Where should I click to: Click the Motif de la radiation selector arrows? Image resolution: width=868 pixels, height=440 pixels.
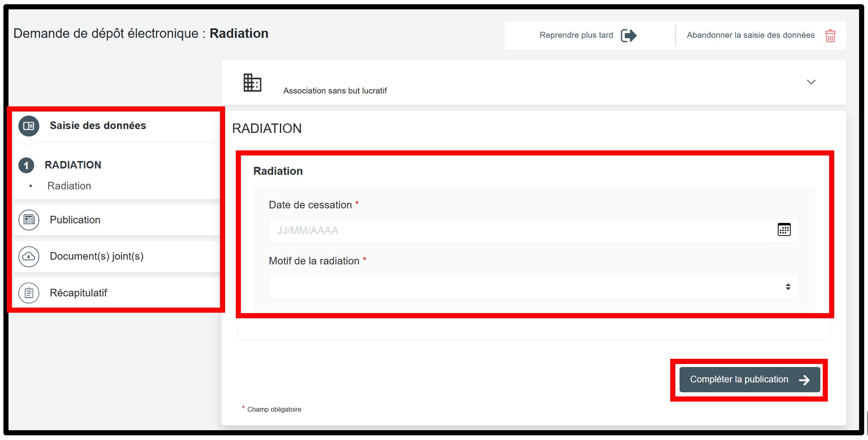coord(788,287)
